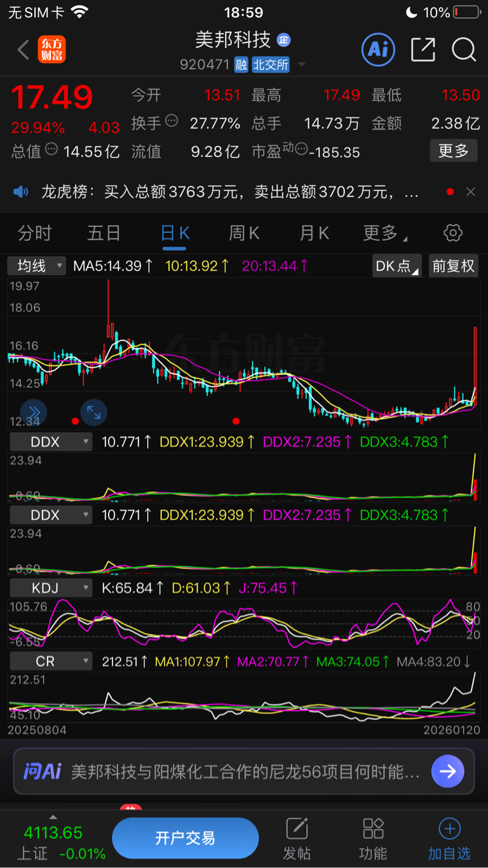488x868 pixels.
Task: Select the 日K tab
Action: point(175,233)
